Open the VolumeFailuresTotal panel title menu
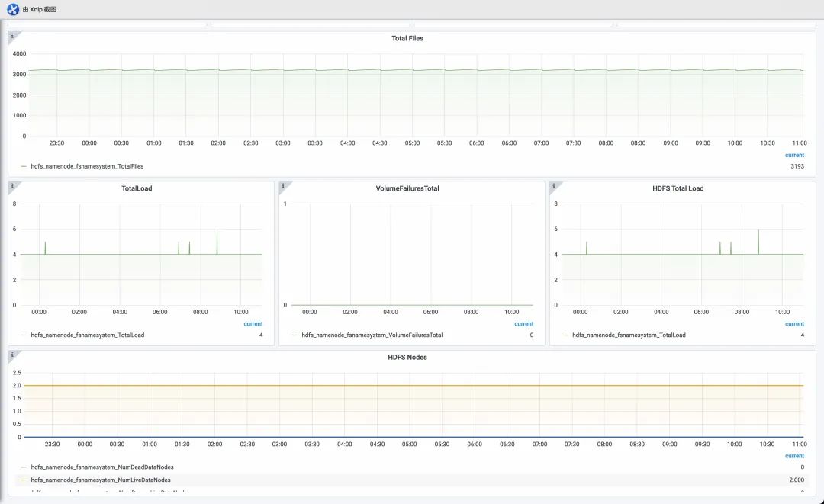The width and height of the screenshot is (824, 504). pyautogui.click(x=407, y=188)
